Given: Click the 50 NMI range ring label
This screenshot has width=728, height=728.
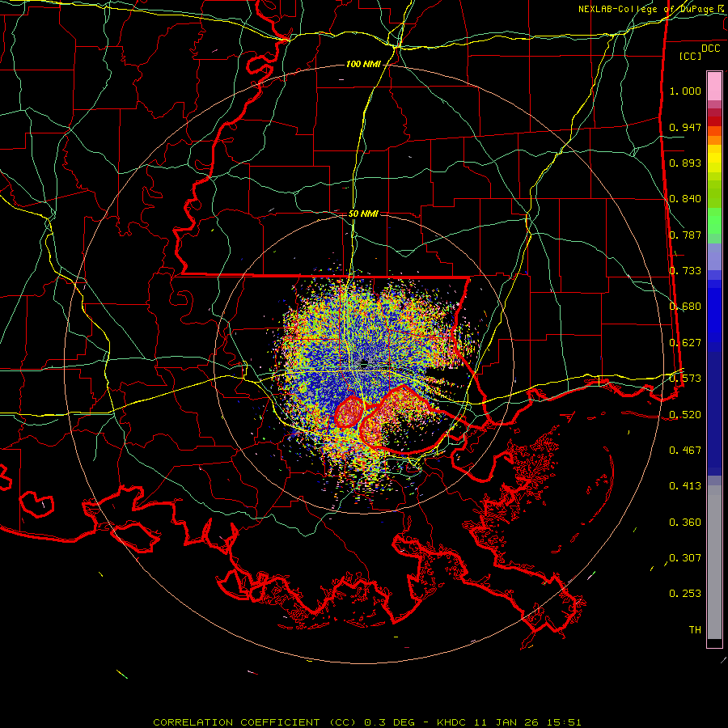Looking at the screenshot, I should [x=363, y=214].
